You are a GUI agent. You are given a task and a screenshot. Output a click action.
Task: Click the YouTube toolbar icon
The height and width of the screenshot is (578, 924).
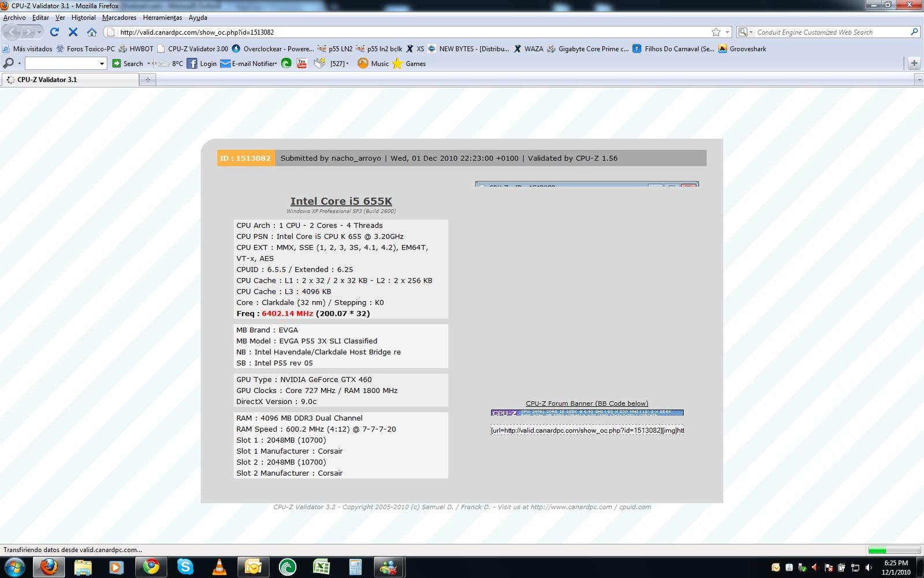click(x=301, y=64)
